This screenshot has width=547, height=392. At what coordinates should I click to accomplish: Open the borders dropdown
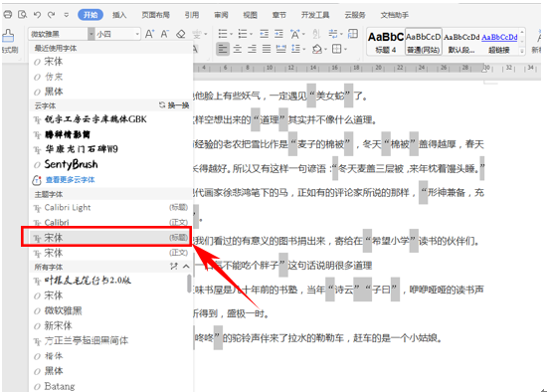[x=336, y=49]
